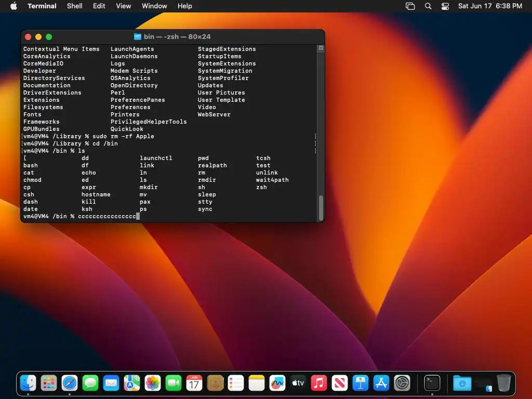Screen dimensions: 532x399
Task: Open the Shell menu
Action: click(75, 6)
